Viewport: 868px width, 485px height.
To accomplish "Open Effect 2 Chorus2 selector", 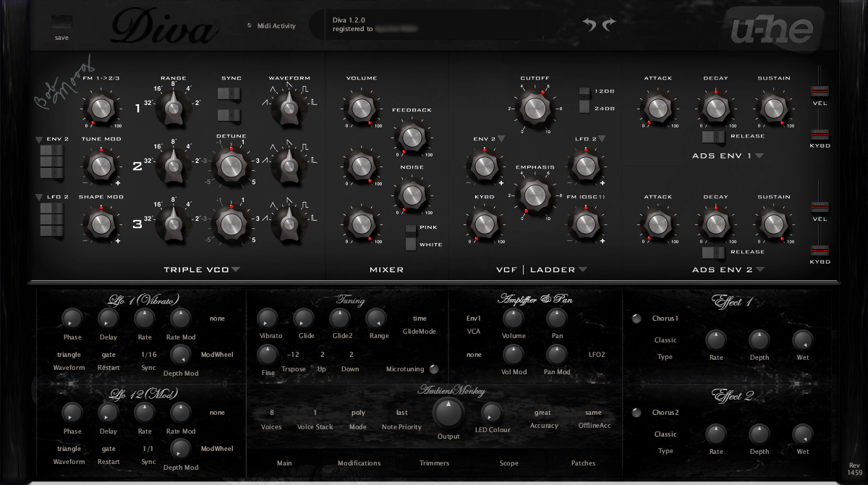I will (x=665, y=413).
